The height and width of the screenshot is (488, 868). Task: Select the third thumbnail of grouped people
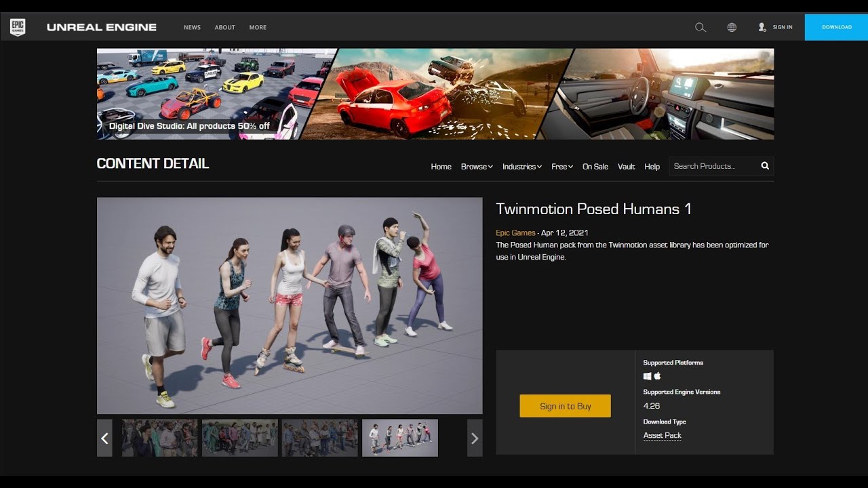tap(320, 438)
